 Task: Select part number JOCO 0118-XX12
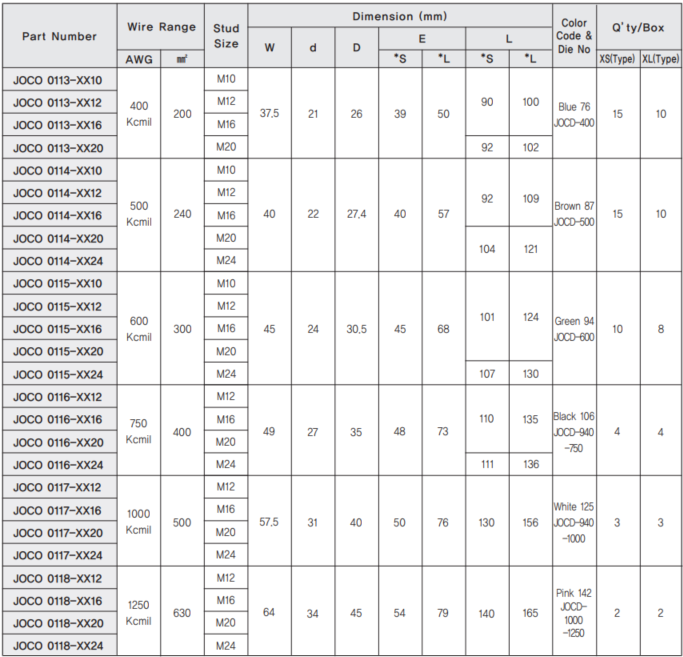(60, 578)
